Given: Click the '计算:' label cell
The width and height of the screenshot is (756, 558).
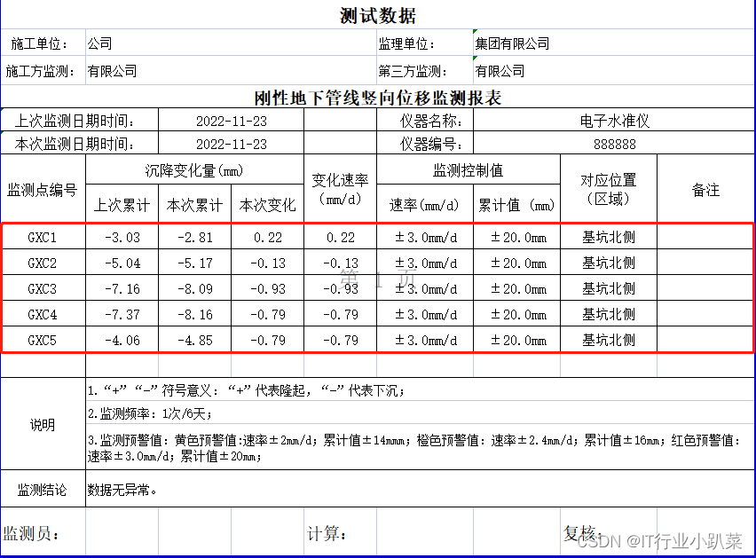Looking at the screenshot, I should pyautogui.click(x=340, y=532).
